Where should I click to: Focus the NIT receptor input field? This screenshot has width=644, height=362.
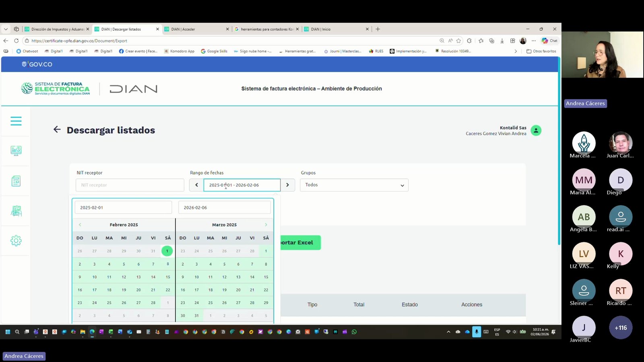130,185
